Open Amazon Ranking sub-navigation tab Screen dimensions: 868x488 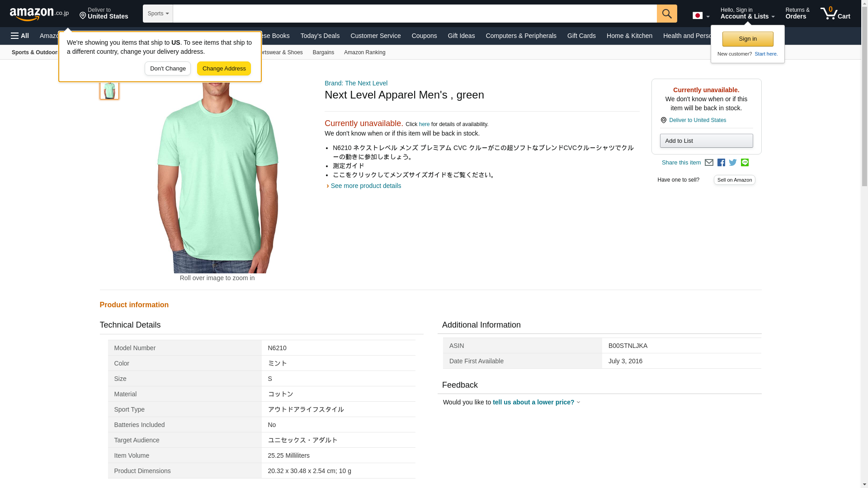pyautogui.click(x=364, y=52)
